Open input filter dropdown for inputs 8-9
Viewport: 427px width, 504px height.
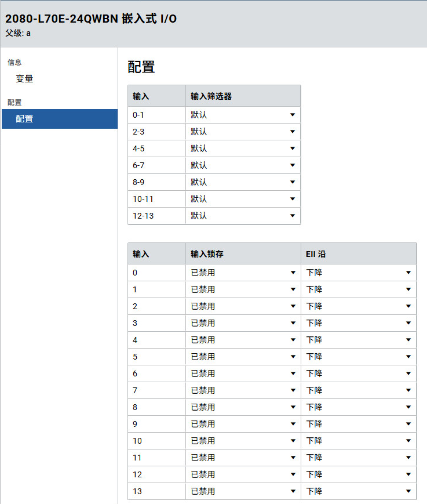(x=243, y=182)
